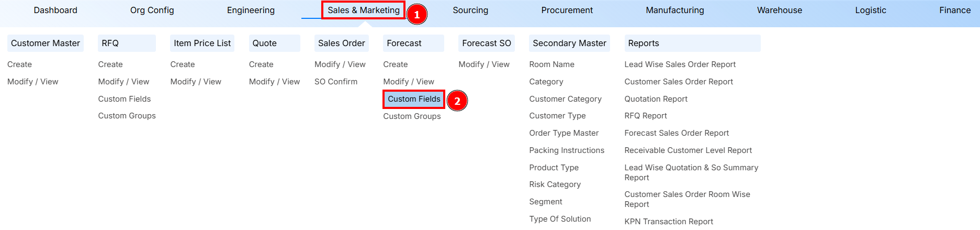Select highlighted Custom Fields under Forecast
This screenshot has height=230, width=980.
(414, 99)
